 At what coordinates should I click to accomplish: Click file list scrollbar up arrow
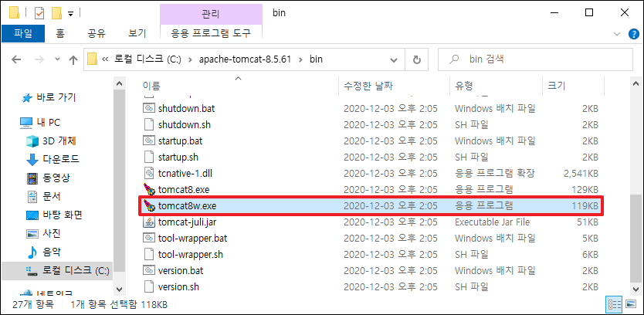(x=636, y=83)
